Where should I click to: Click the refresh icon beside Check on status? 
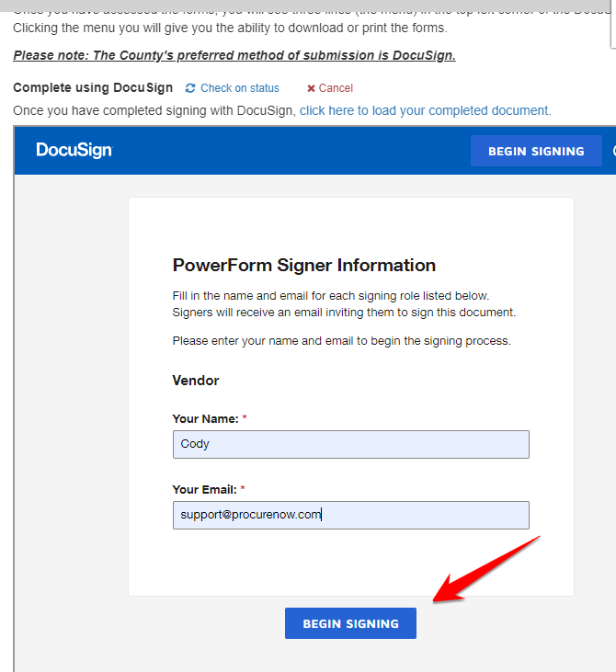pos(190,88)
